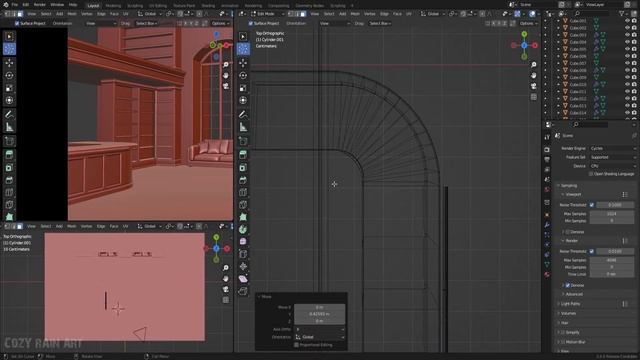This screenshot has height=360, width=640.
Task: Open the Modifiers properties tab (wrench)
Action: point(547,225)
